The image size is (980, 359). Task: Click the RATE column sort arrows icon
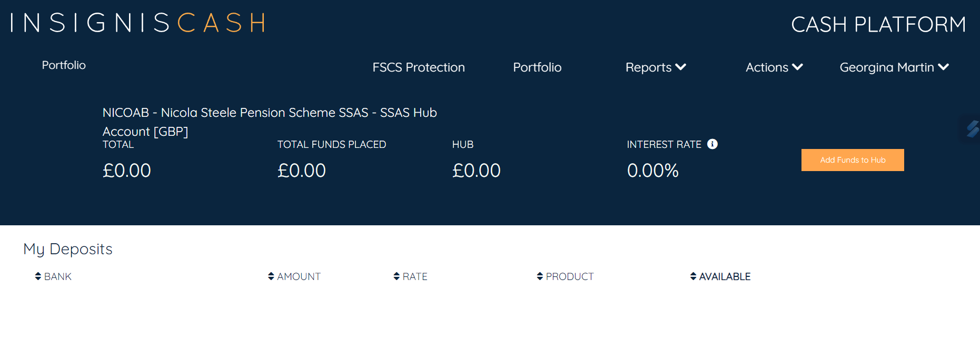point(397,276)
